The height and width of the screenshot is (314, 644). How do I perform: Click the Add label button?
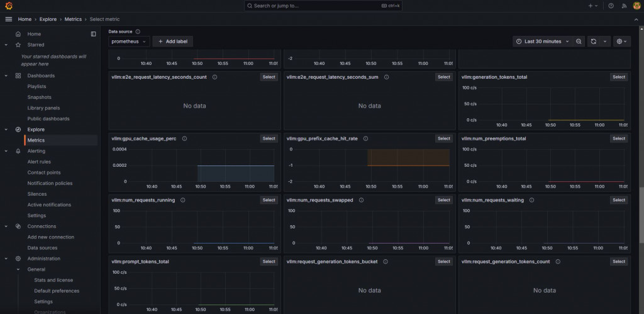[172, 42]
